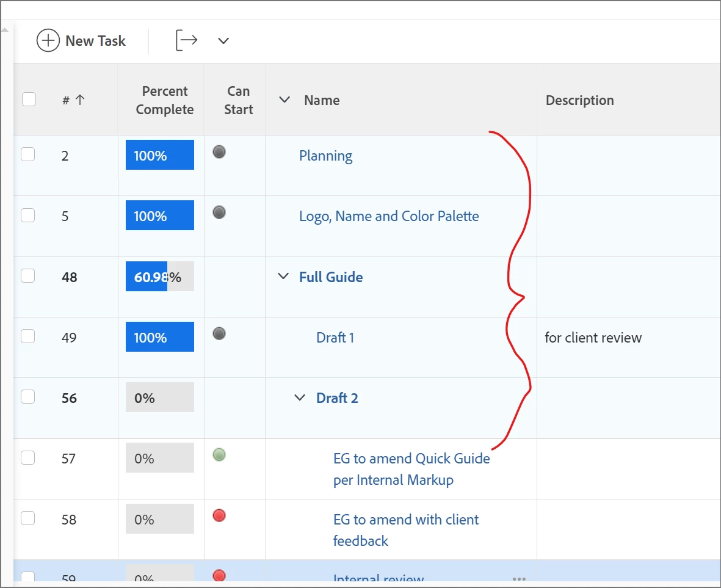The image size is (721, 588).
Task: Click 0% progress bar for task 58
Action: pos(159,519)
